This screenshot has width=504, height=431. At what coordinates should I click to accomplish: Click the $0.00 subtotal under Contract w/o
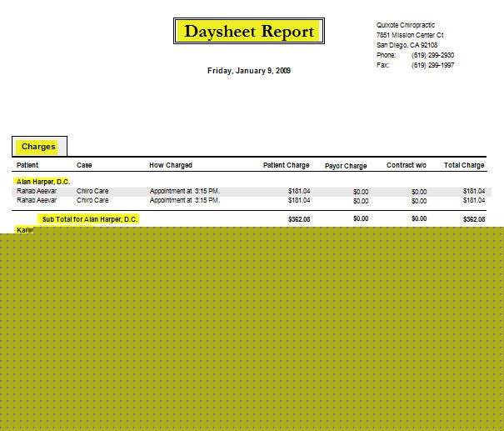coord(419,218)
